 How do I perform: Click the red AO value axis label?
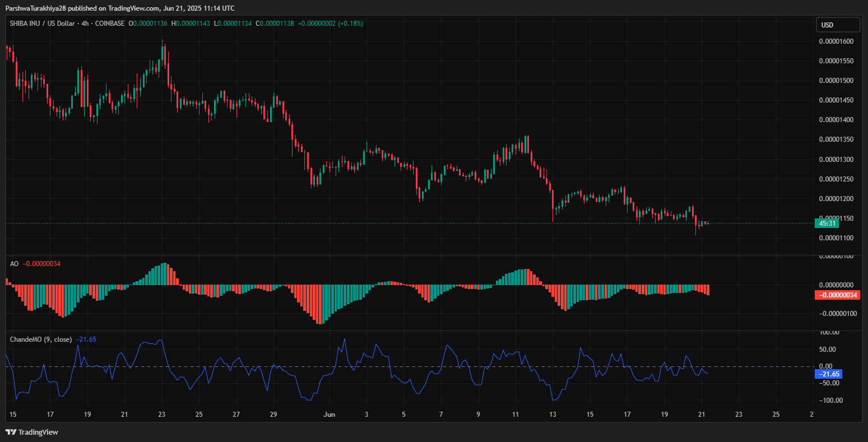(x=837, y=295)
